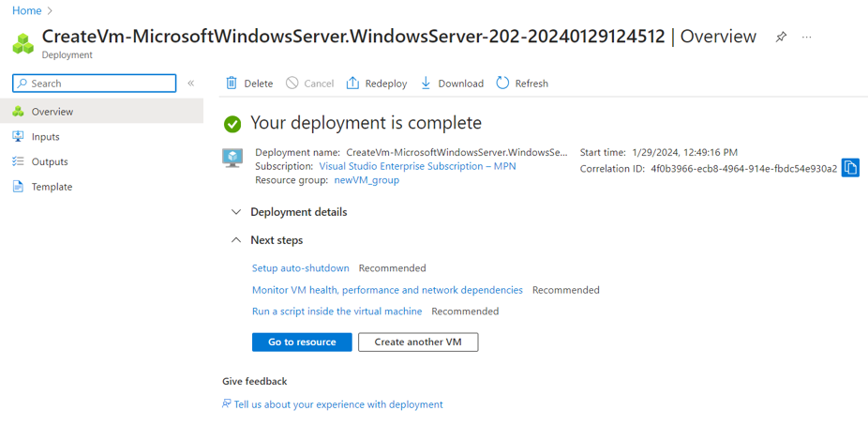This screenshot has height=441, width=868.
Task: Click the Create another VM button
Action: point(418,342)
